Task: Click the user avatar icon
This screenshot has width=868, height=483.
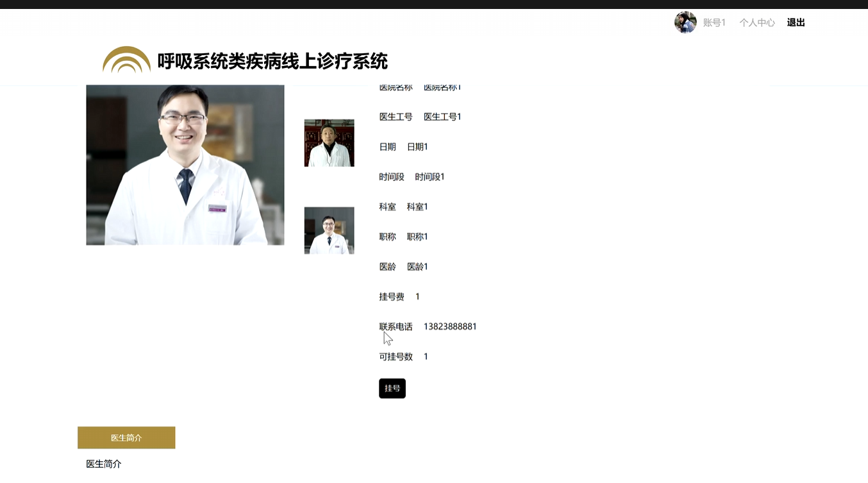Action: click(685, 22)
